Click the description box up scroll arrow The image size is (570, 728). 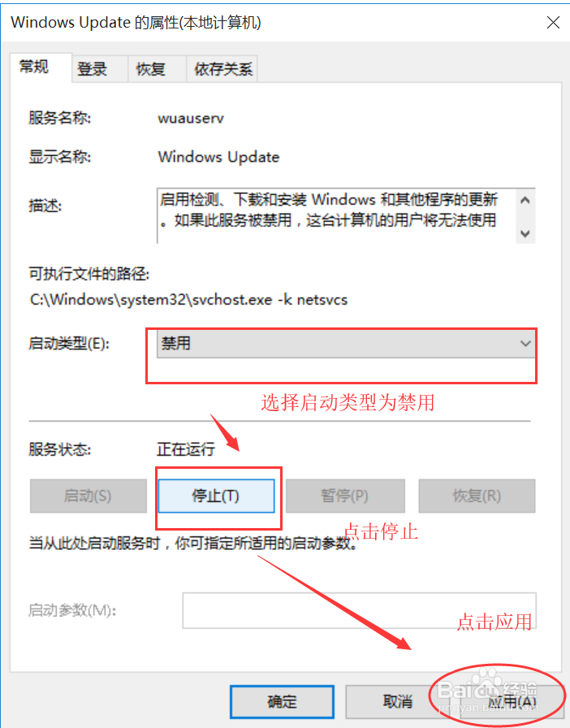pyautogui.click(x=525, y=201)
